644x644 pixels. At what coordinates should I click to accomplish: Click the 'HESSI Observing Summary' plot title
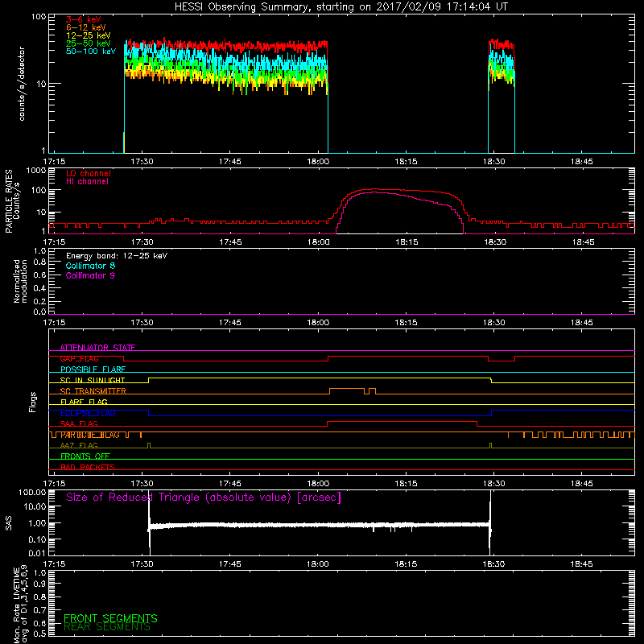coord(341,7)
